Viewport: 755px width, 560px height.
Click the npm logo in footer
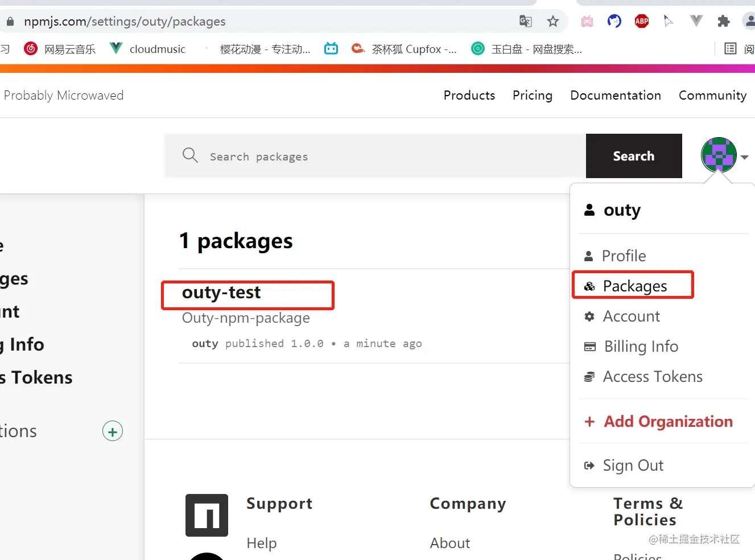(207, 515)
